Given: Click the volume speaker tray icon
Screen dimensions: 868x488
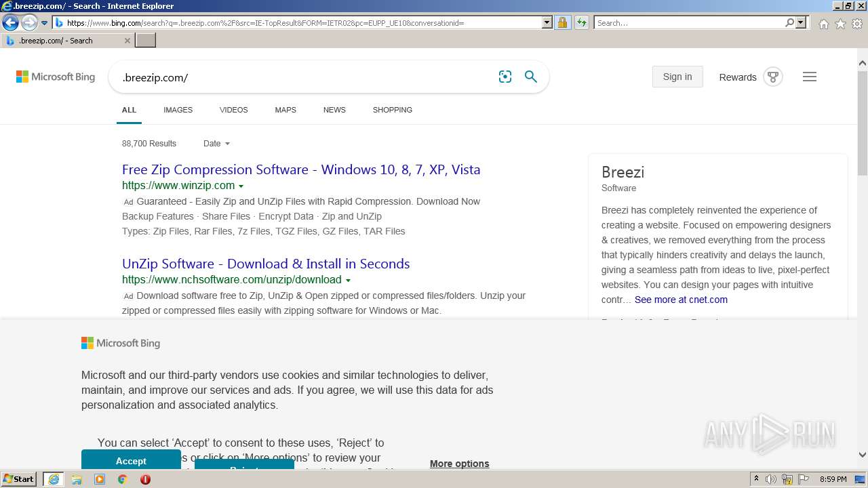Looking at the screenshot, I should point(771,479).
